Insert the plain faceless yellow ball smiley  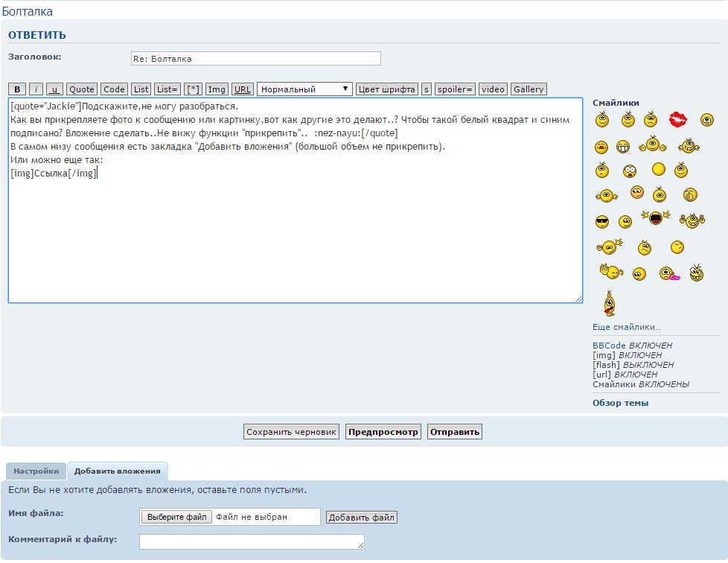pyautogui.click(x=658, y=170)
